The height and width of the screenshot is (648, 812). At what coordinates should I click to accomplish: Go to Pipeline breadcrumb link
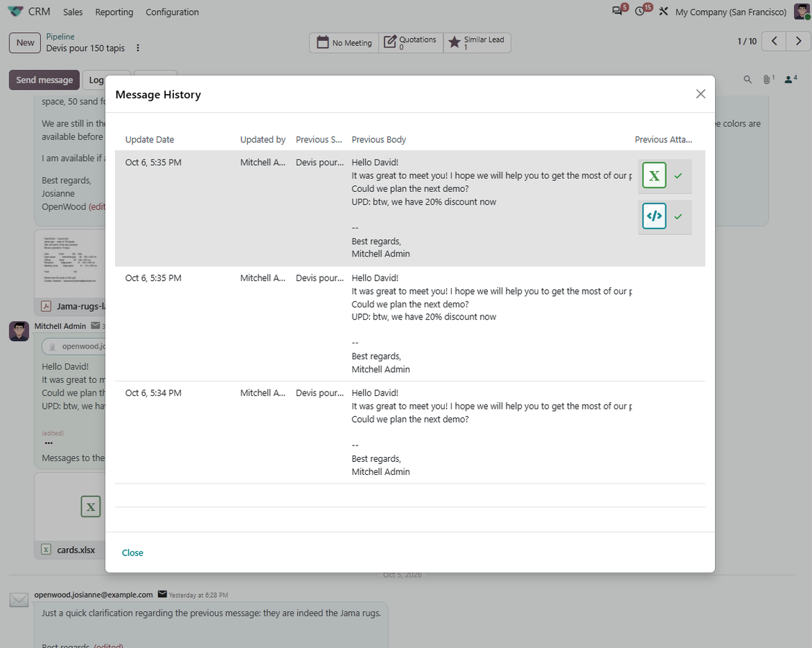[x=60, y=36]
